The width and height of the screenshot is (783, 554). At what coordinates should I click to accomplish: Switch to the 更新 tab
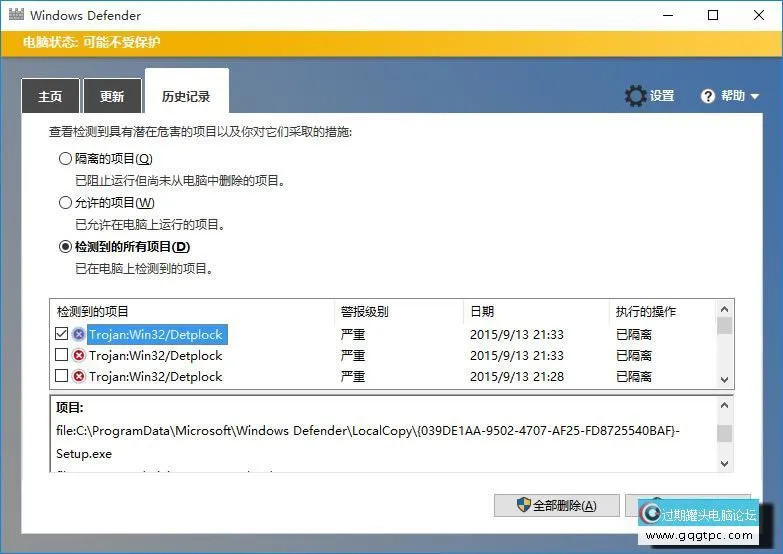click(x=112, y=96)
